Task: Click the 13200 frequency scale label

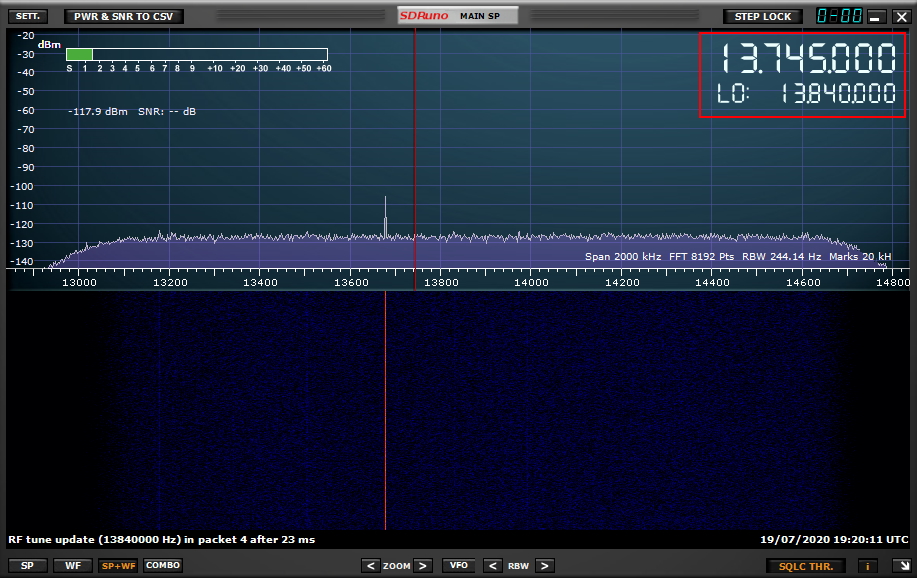Action: [x=170, y=283]
